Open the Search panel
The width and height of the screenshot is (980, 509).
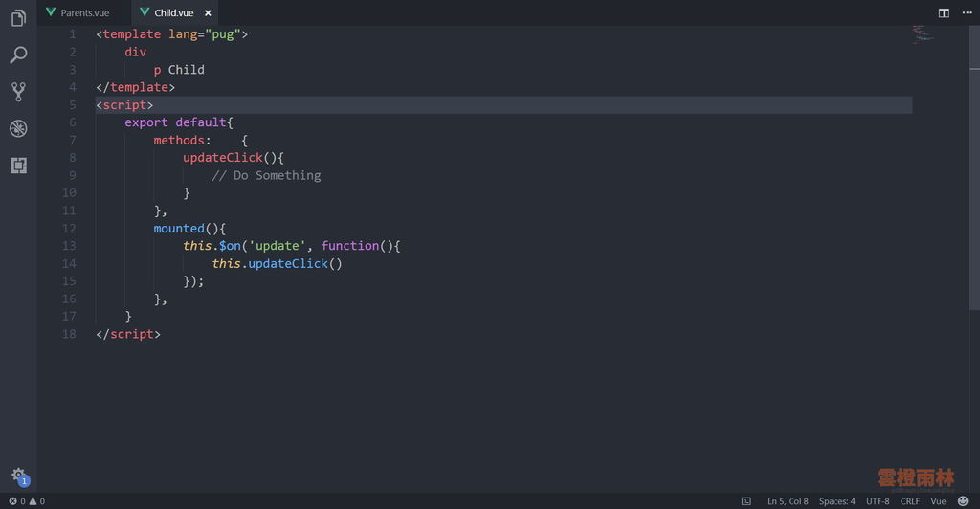(18, 55)
